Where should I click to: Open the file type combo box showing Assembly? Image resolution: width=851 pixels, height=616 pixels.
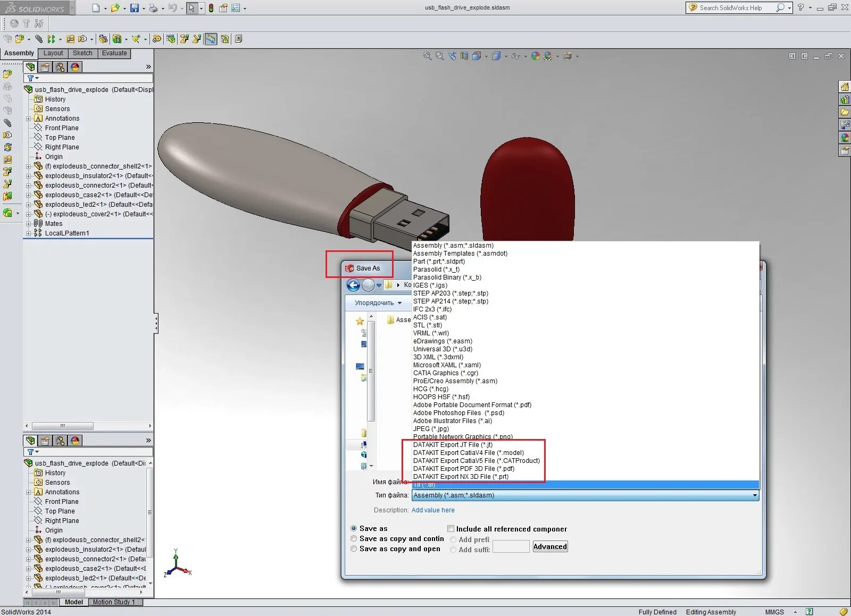click(585, 495)
